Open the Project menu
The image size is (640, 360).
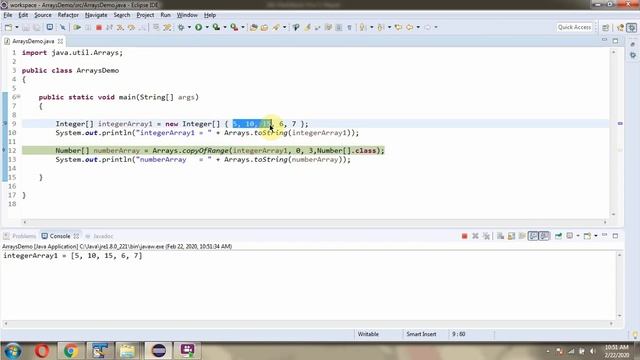click(x=145, y=15)
